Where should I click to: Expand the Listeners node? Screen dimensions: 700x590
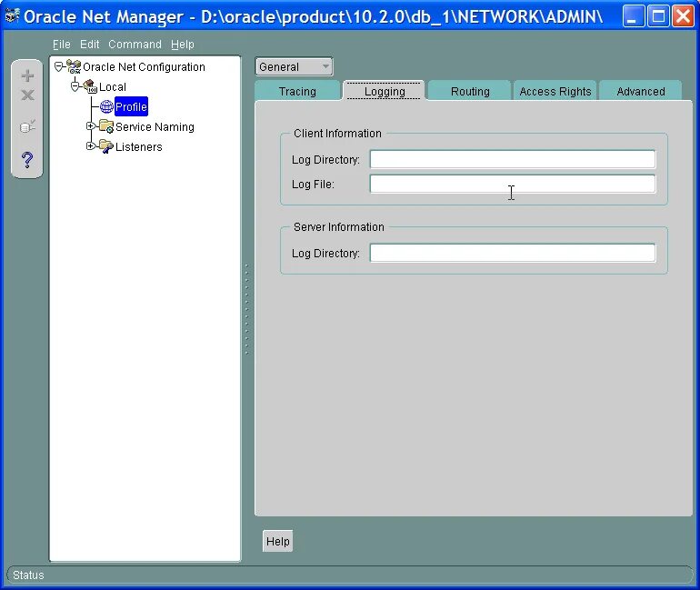90,146
